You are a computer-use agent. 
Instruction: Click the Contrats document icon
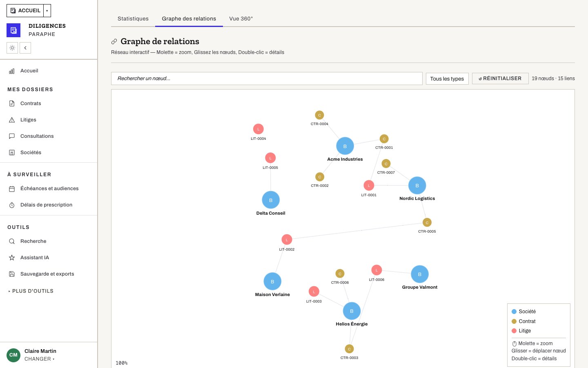pyautogui.click(x=12, y=103)
